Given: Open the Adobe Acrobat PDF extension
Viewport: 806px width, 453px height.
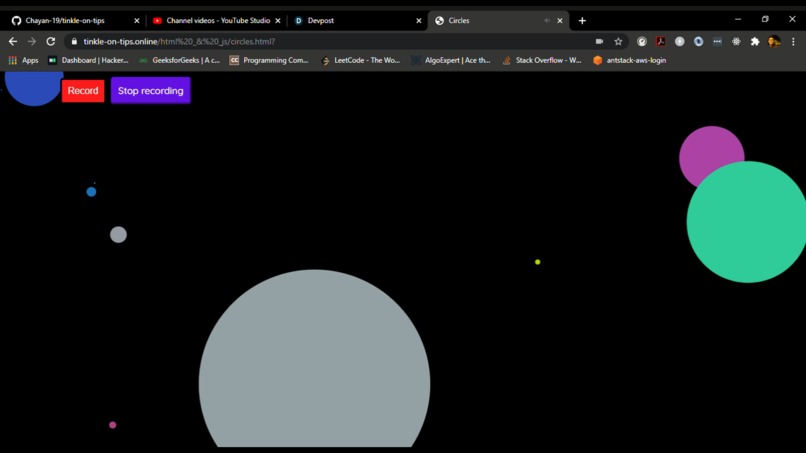Looking at the screenshot, I should click(x=661, y=42).
